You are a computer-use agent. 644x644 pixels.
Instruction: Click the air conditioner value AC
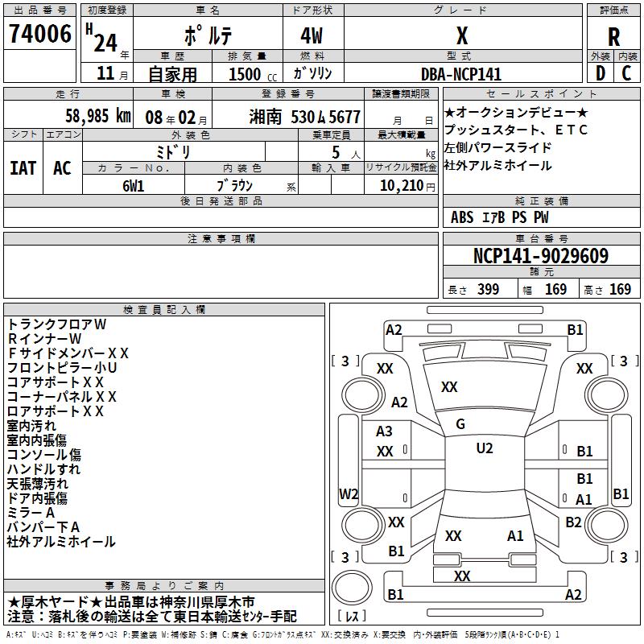click(63, 168)
